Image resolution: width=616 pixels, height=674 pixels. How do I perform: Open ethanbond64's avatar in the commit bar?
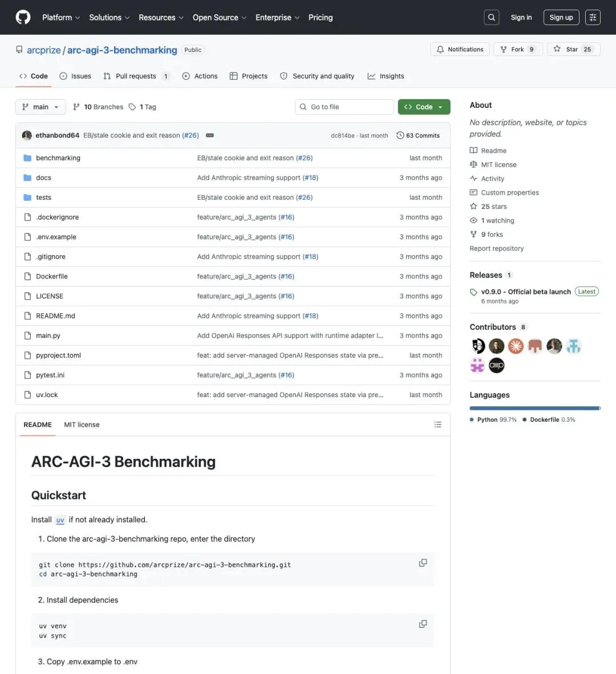(27, 135)
